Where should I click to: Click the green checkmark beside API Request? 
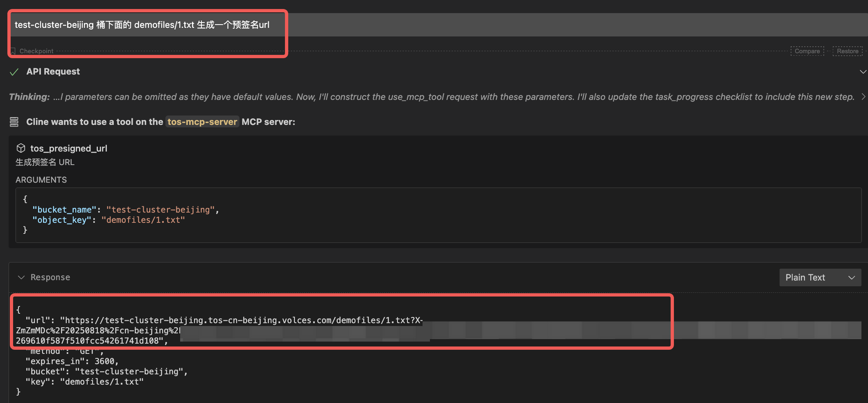pyautogui.click(x=14, y=72)
